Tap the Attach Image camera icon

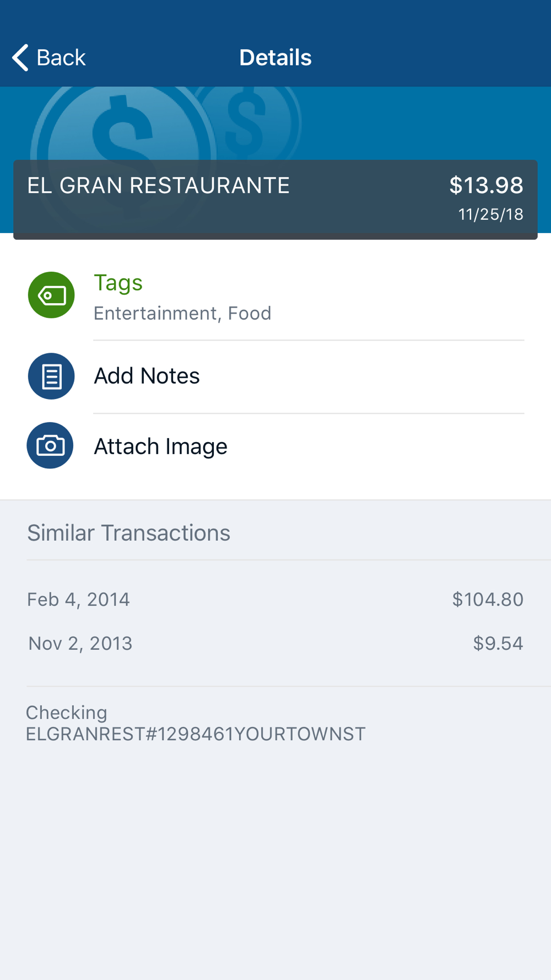(x=50, y=445)
